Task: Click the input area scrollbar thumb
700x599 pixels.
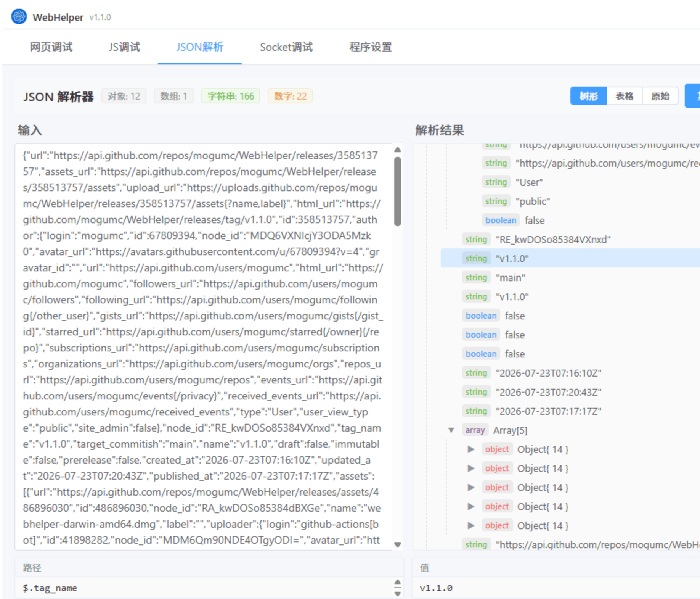Action: [398, 192]
